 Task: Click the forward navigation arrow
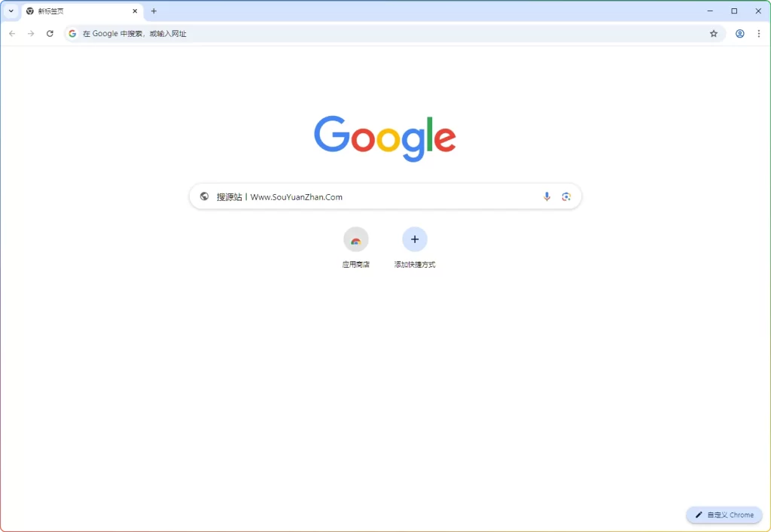pos(31,33)
